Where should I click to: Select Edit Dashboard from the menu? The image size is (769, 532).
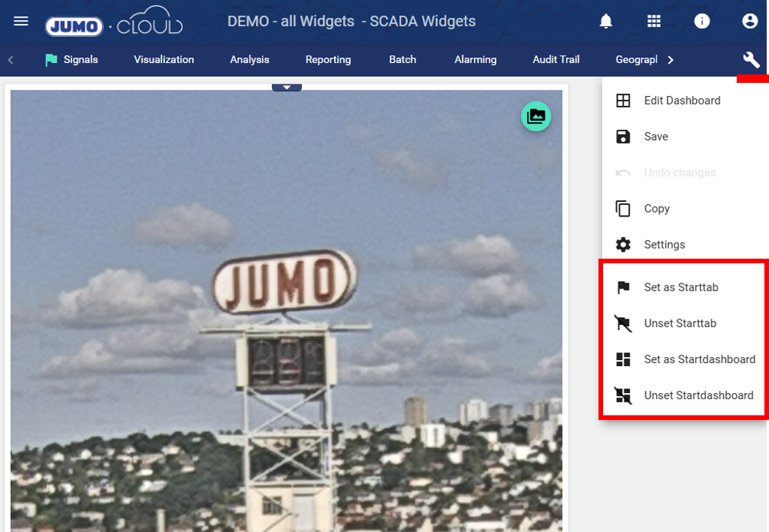point(681,101)
